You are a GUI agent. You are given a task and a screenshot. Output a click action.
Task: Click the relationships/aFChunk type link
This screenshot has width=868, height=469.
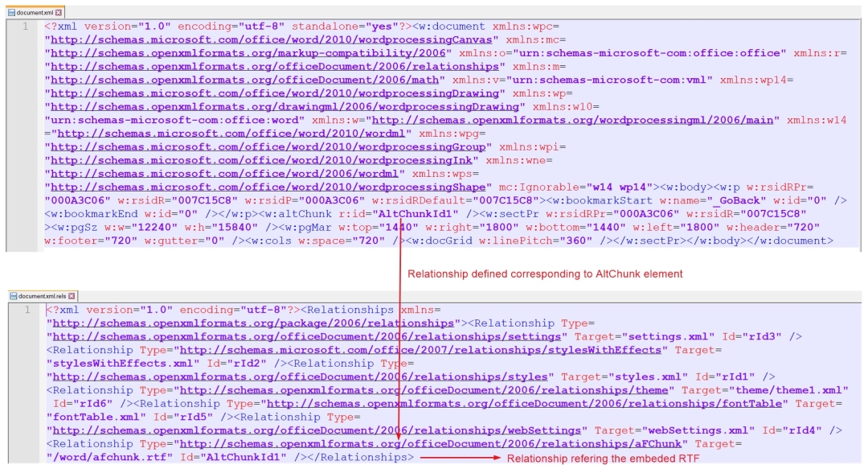[x=433, y=443]
